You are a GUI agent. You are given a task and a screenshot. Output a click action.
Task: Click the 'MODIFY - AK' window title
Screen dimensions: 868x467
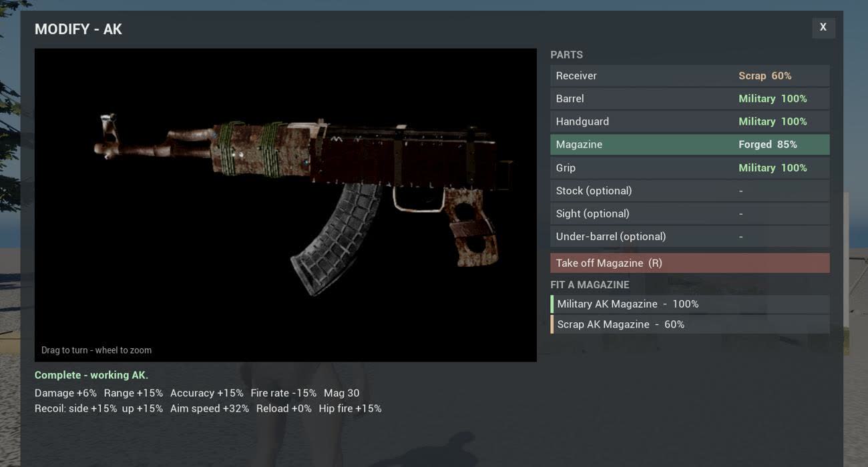point(78,29)
